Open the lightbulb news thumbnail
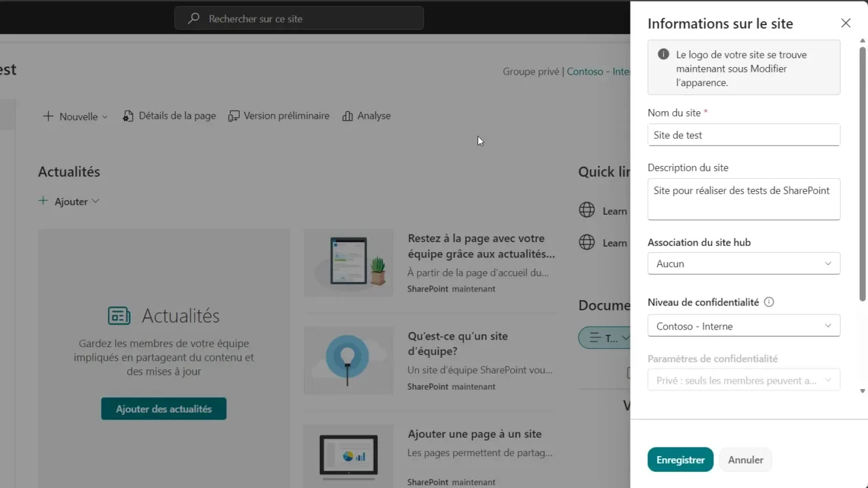This screenshot has height=488, width=868. tap(349, 360)
